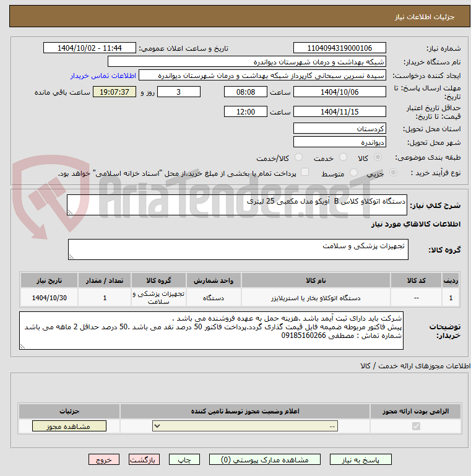Click the unit cell دستگاه
The image size is (471, 476).
coord(214,298)
